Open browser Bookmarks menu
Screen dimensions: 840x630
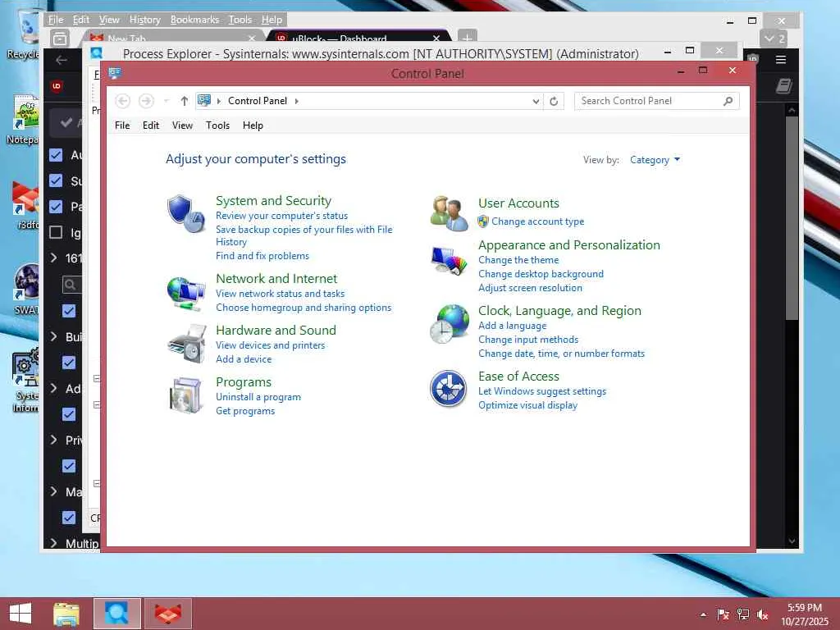(194, 20)
